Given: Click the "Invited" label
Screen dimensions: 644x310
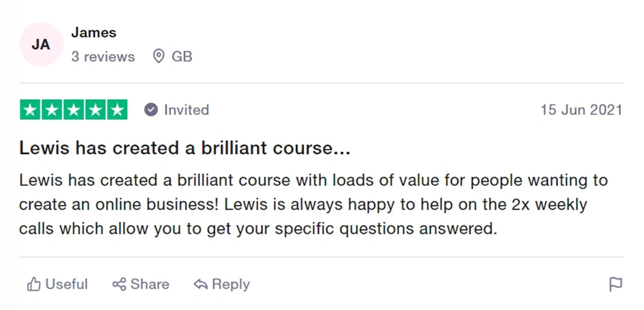Looking at the screenshot, I should tap(186, 110).
